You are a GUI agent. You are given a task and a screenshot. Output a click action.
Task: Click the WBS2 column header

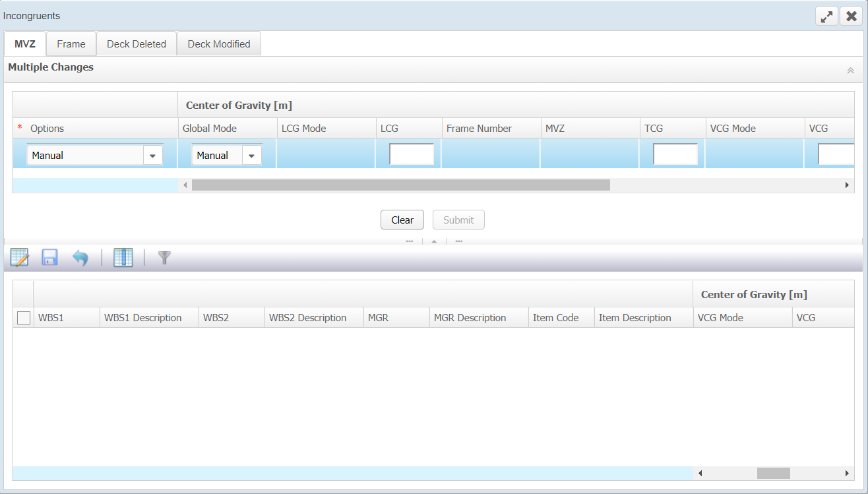point(232,318)
